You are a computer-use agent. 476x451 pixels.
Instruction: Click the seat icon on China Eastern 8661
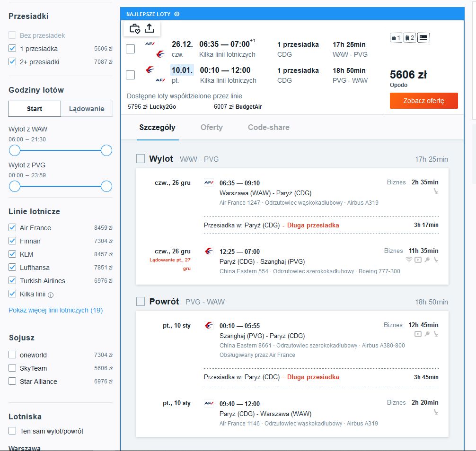coord(436,334)
